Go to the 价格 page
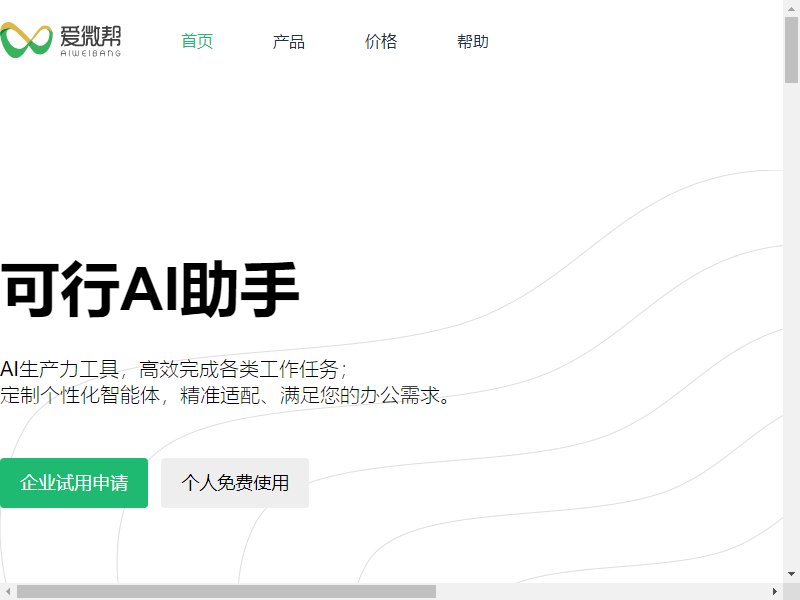Screen dimensions: 800x600 point(381,41)
